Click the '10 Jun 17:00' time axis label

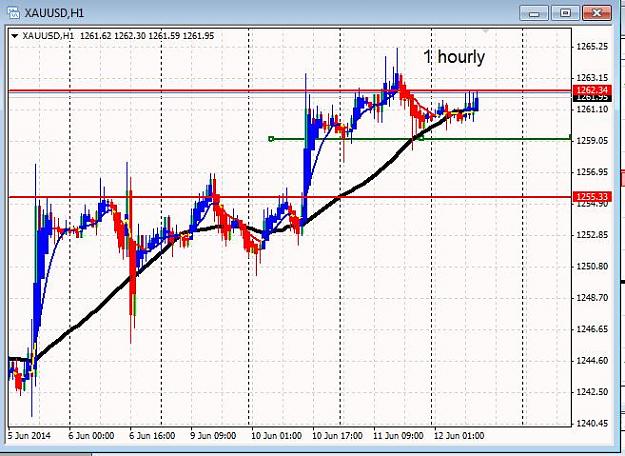click(337, 436)
